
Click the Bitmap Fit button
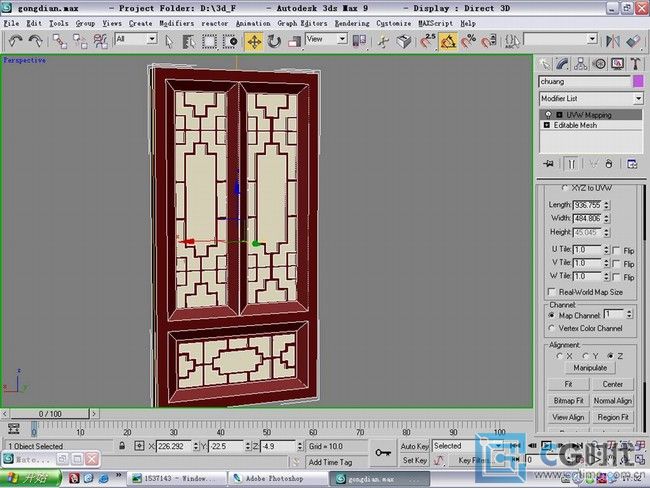click(x=568, y=401)
